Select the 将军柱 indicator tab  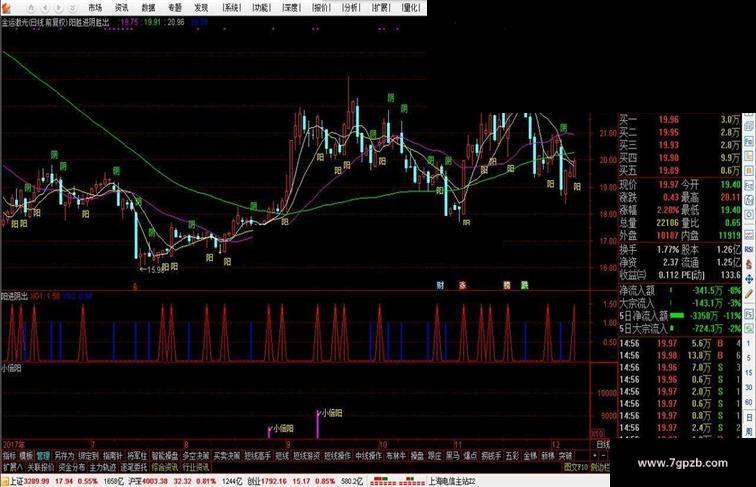point(137,456)
